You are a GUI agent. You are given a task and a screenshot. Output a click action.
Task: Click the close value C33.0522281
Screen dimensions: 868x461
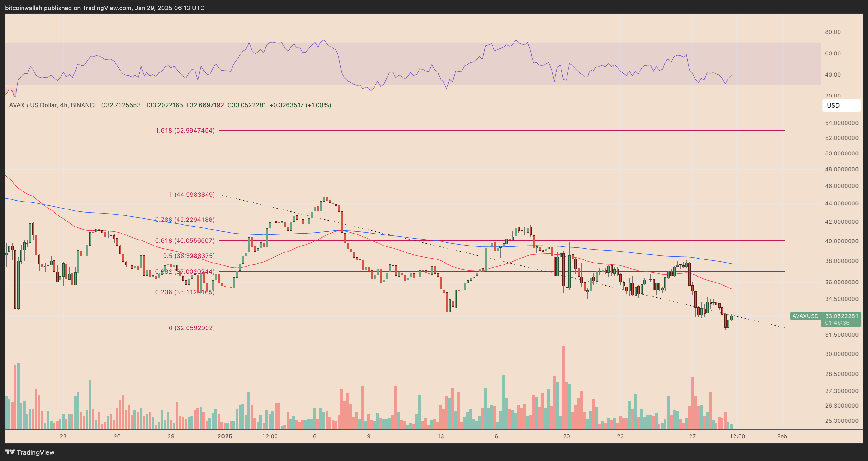coord(247,105)
